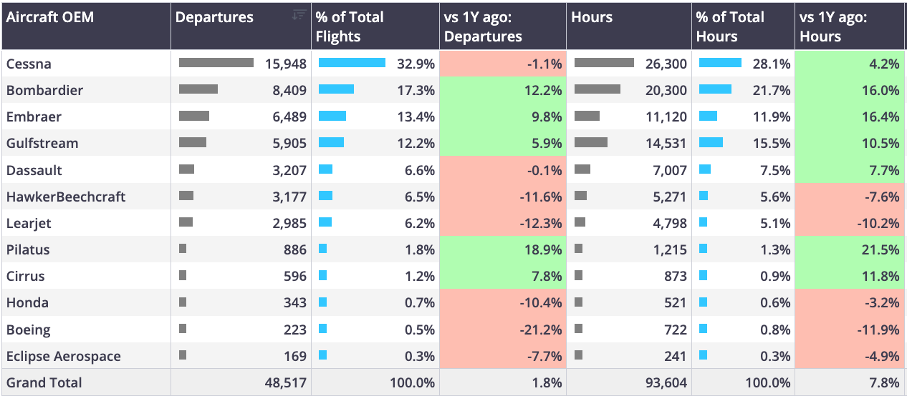Image resolution: width=908 pixels, height=396 pixels.
Task: Click Pilatus green 18.9% departures cell
Action: (x=503, y=250)
